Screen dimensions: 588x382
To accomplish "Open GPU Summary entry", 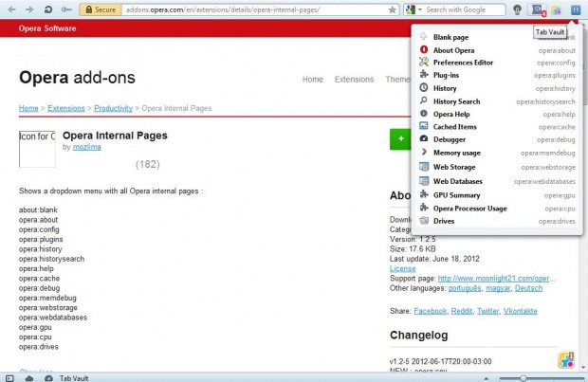I will [497, 195].
